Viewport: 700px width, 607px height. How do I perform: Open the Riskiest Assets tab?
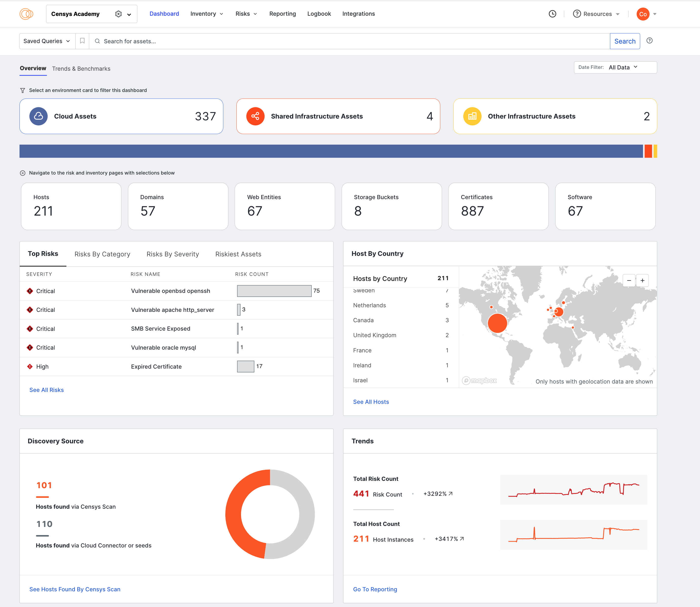(x=238, y=254)
